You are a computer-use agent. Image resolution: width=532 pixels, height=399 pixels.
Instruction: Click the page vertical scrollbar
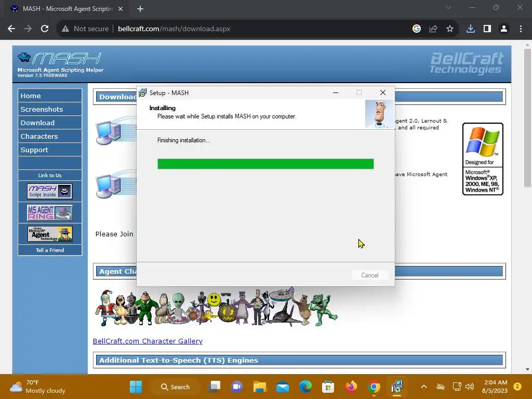(x=527, y=118)
